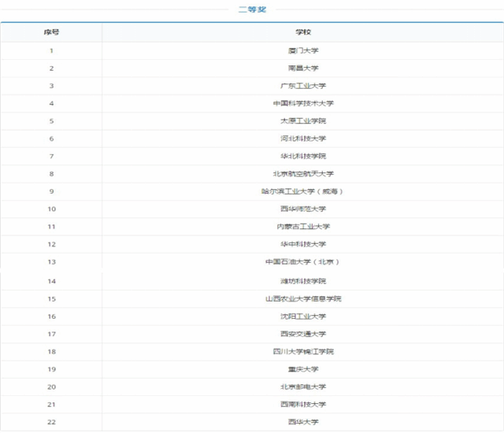Select serial number 9 cell
Image resolution: width=504 pixels, height=433 pixels.
(51, 191)
